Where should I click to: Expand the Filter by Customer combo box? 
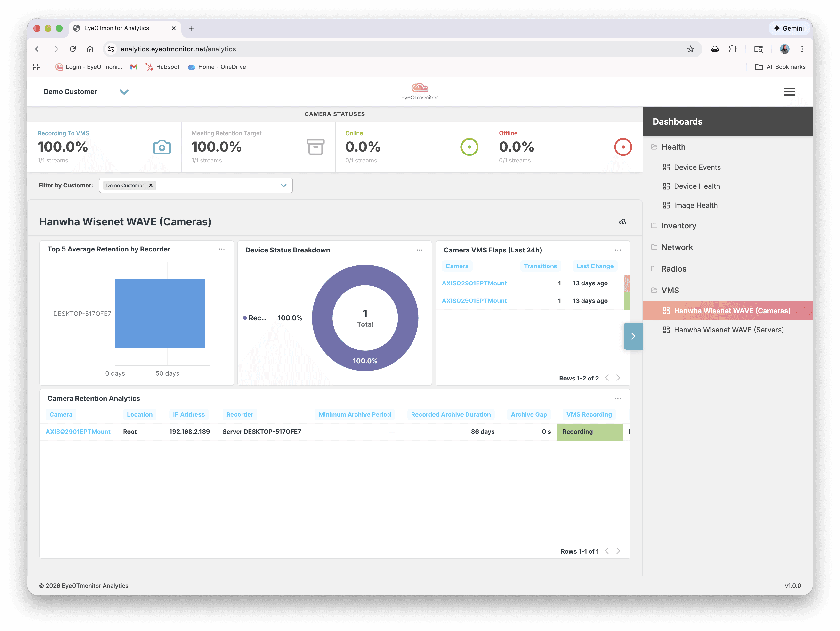point(283,185)
